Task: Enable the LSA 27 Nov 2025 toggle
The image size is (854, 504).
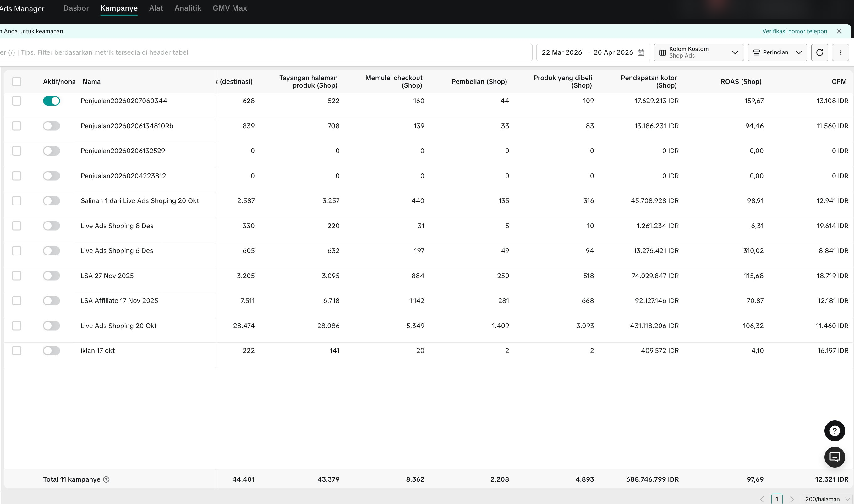Action: (x=51, y=276)
